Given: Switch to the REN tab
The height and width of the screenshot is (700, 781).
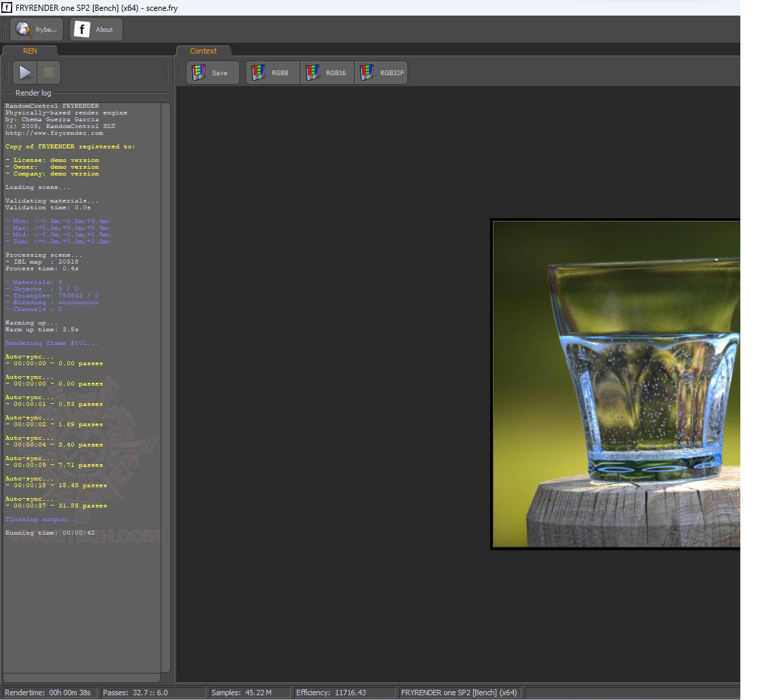Looking at the screenshot, I should tap(30, 51).
